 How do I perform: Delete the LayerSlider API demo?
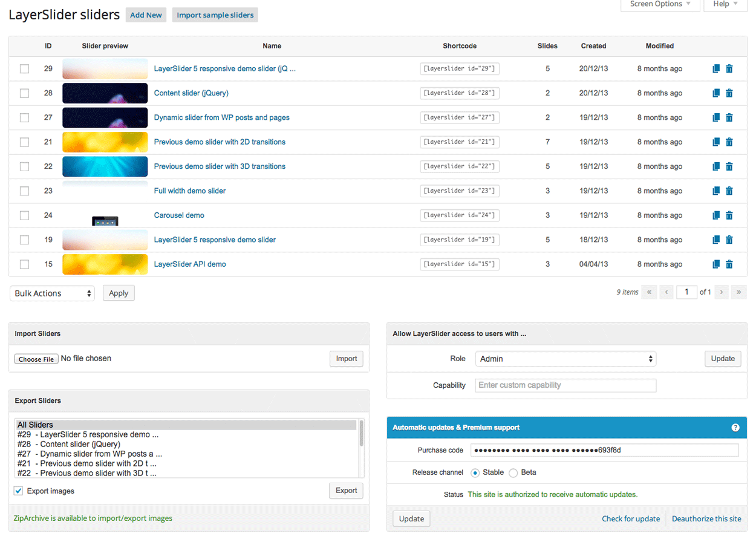[x=729, y=264]
